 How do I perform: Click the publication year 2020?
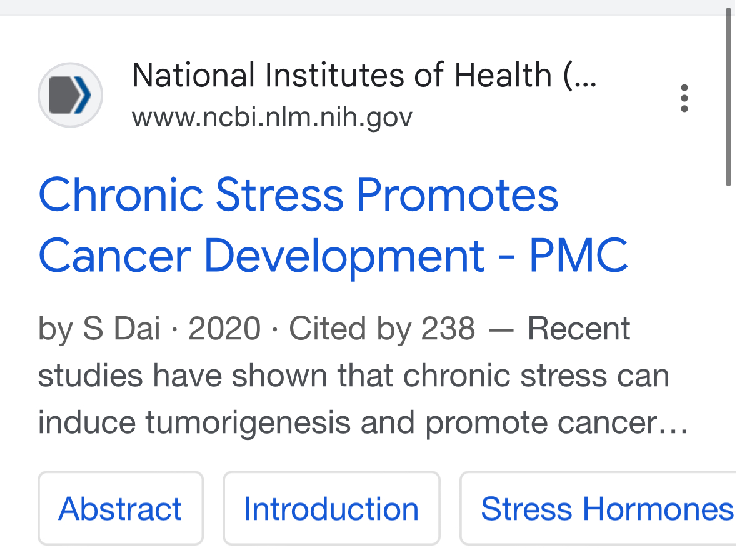click(x=224, y=328)
